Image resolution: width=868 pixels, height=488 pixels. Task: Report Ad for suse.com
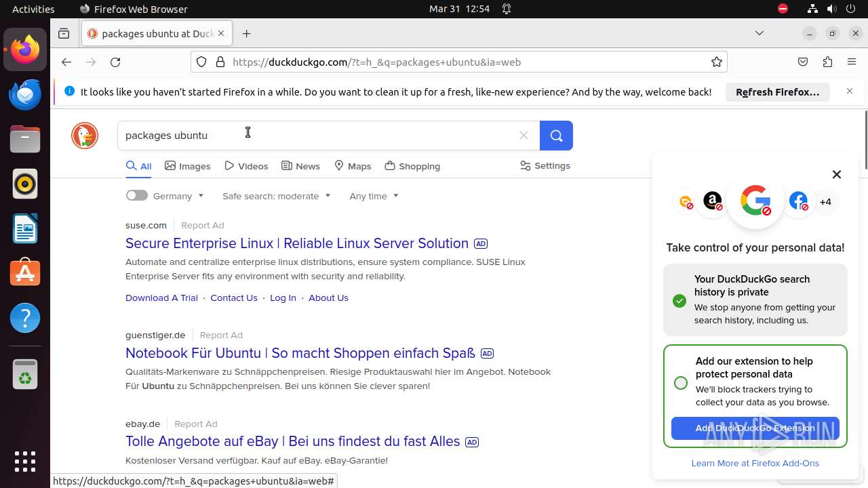[202, 225]
